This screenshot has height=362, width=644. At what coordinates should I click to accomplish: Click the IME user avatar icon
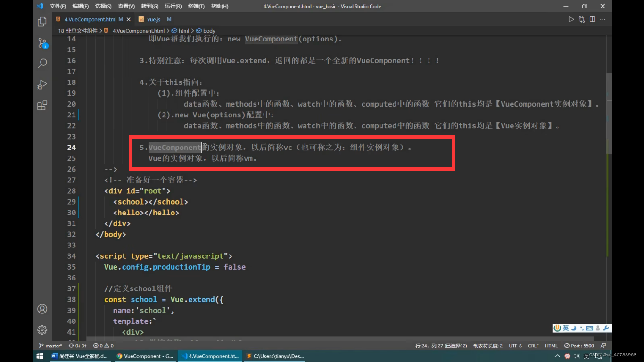pos(598,328)
